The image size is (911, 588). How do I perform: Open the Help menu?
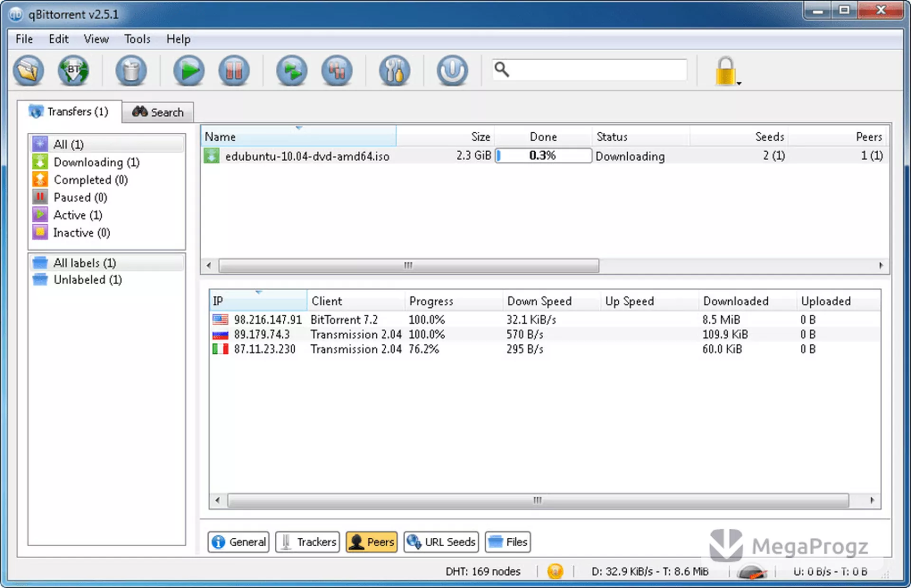(x=178, y=39)
